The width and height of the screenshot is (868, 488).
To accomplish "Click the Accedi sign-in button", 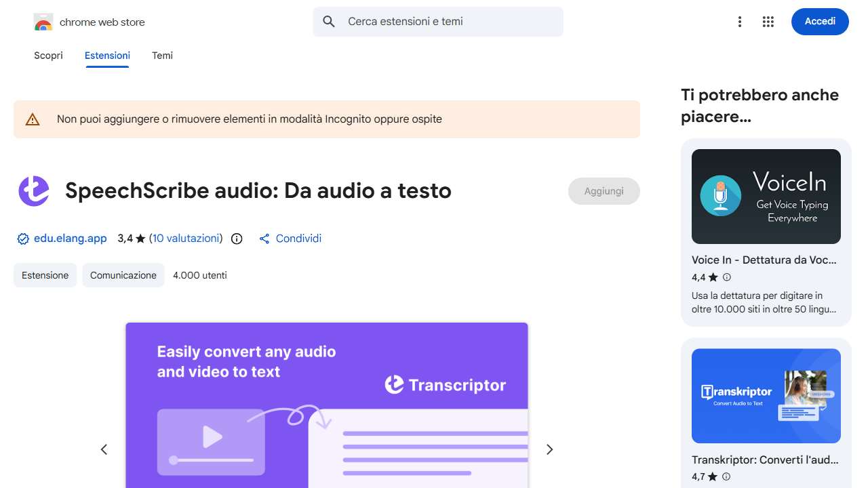I will (820, 22).
